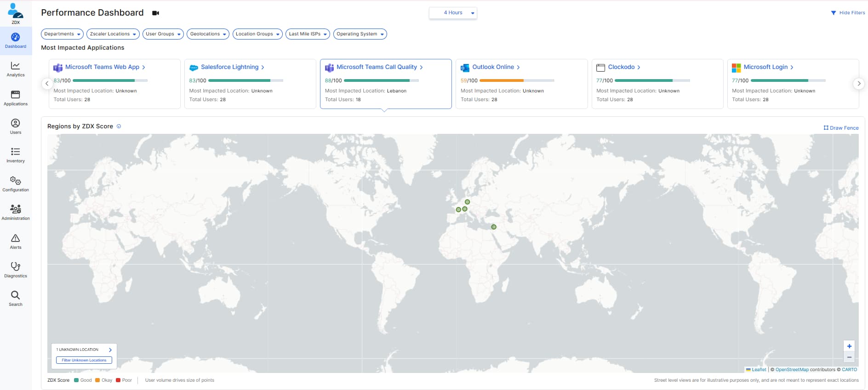Click info icon next to Regions by ZDX Score
The height and width of the screenshot is (390, 868).
coord(119,126)
